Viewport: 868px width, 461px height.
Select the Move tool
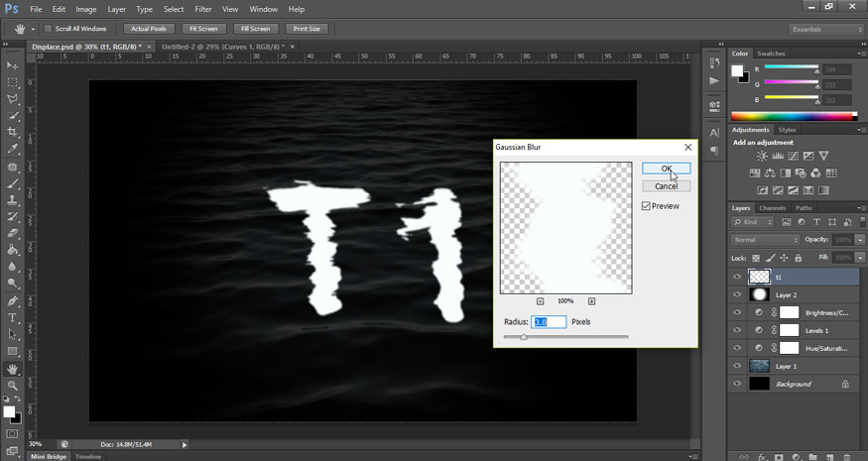click(13, 65)
